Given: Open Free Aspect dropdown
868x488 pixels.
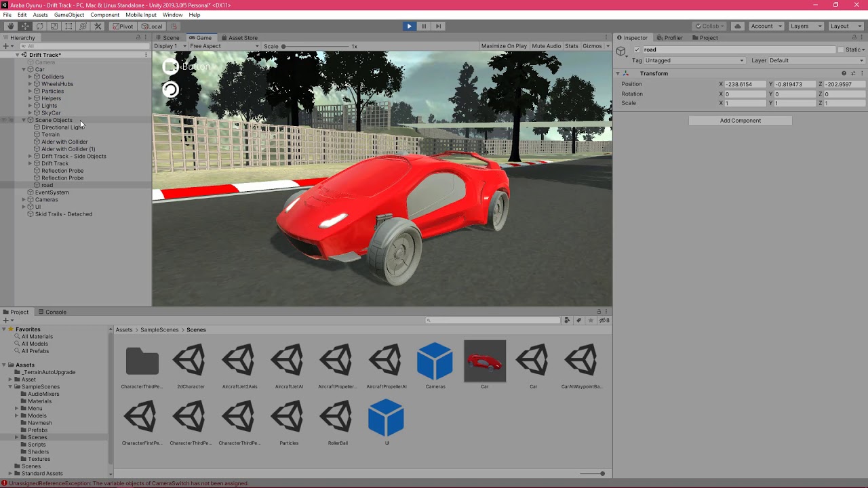Looking at the screenshot, I should point(224,46).
